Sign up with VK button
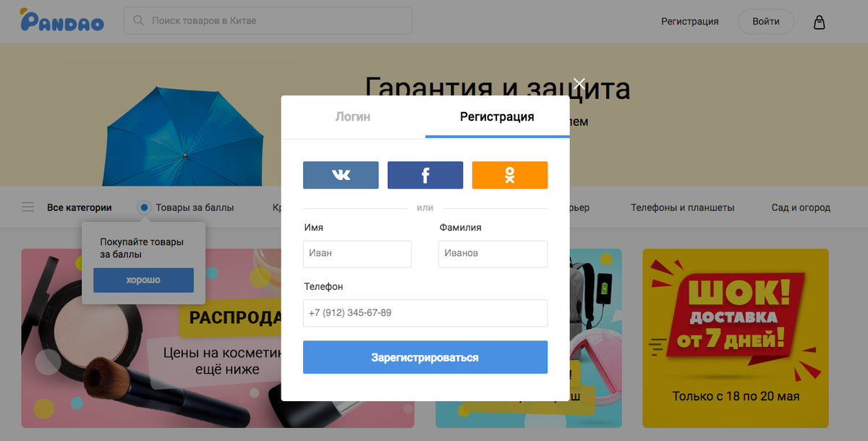Screen dimensions: 868x441 tap(341, 175)
